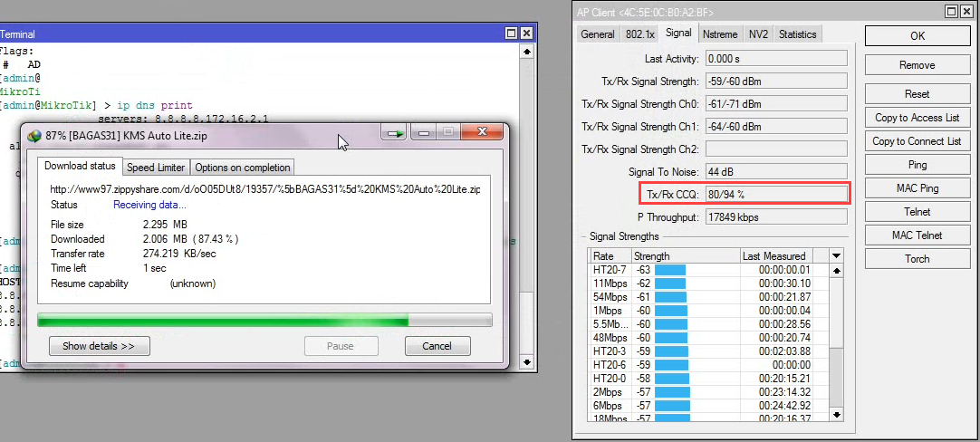The image size is (980, 442).
Task: Click the Reset button
Action: 917,94
